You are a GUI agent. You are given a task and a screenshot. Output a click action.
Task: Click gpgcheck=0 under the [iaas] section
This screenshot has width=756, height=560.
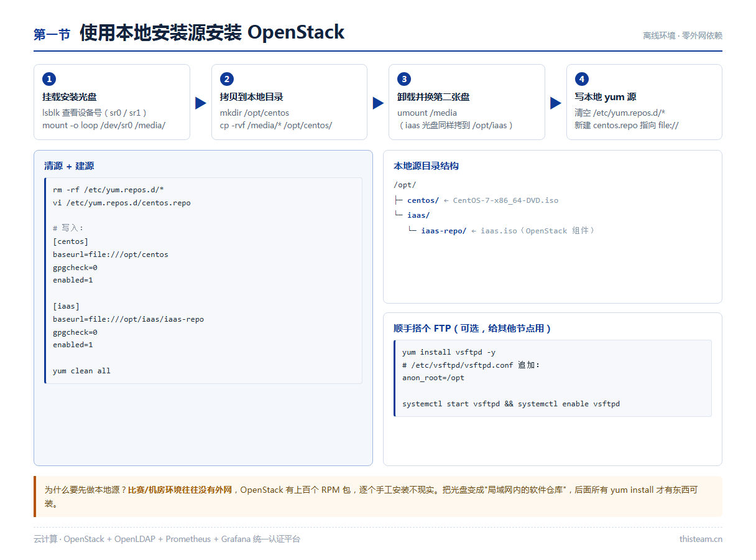tap(75, 332)
